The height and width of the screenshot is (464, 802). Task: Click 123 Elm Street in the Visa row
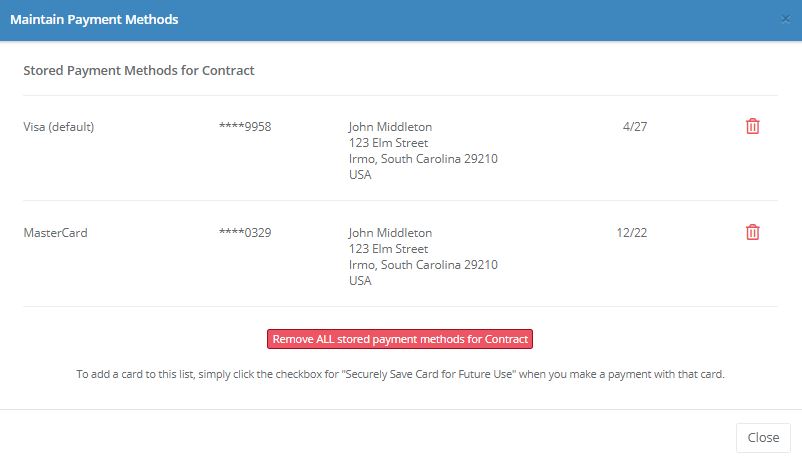388,143
